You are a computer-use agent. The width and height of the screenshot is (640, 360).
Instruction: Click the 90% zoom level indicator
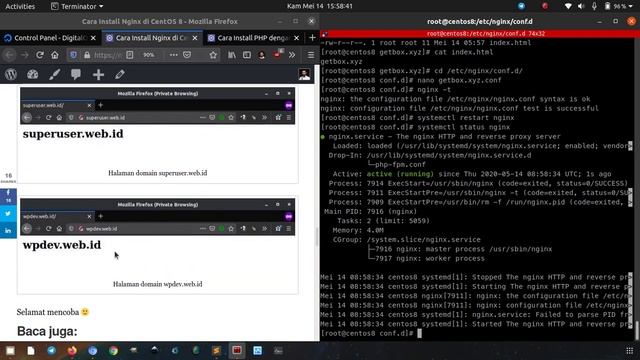tap(149, 55)
